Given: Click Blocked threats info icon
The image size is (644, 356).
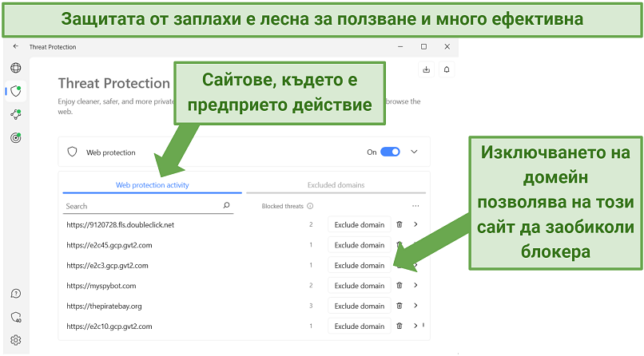Looking at the screenshot, I should (x=310, y=206).
